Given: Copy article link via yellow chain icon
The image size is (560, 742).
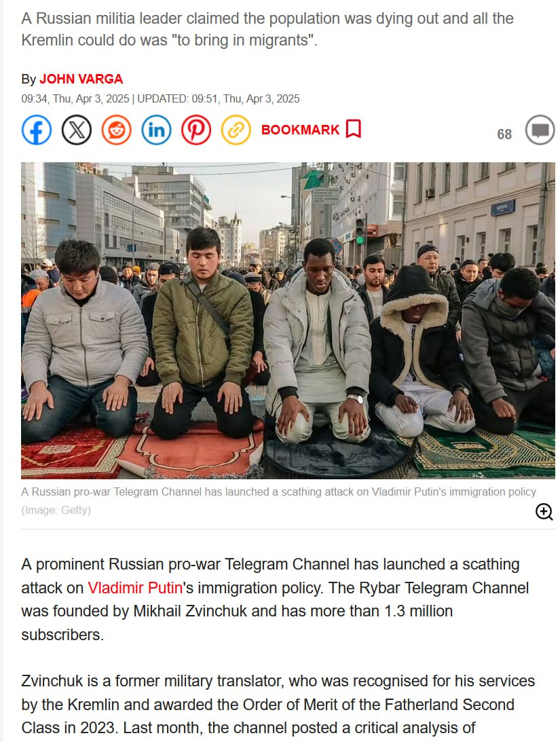Looking at the screenshot, I should tap(236, 130).
